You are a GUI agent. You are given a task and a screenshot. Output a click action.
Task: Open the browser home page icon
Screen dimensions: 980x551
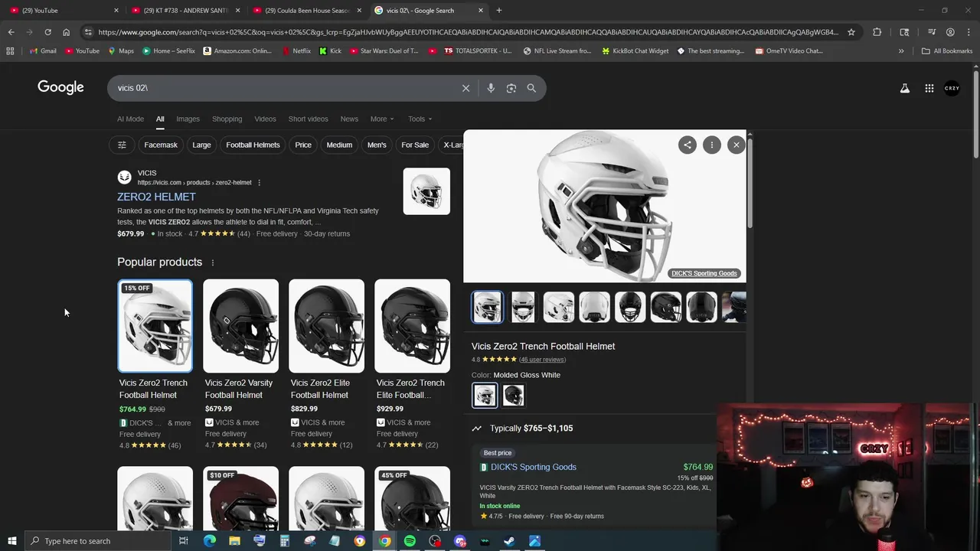point(66,32)
